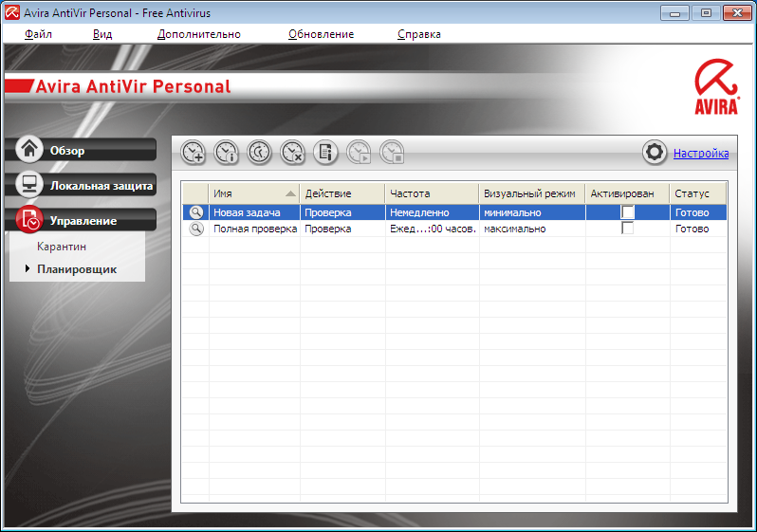Click the Ежед...:00 часов. frequency cell
This screenshot has height=532, width=757.
432,229
